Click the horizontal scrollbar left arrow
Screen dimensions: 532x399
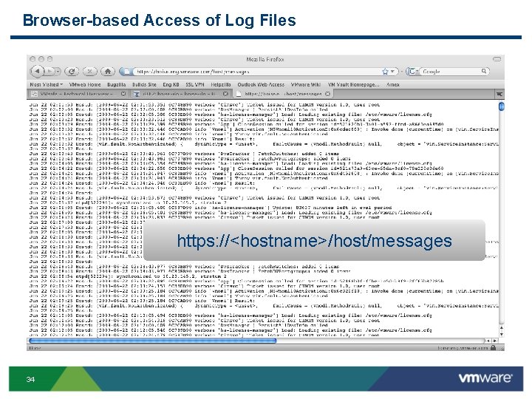point(488,341)
